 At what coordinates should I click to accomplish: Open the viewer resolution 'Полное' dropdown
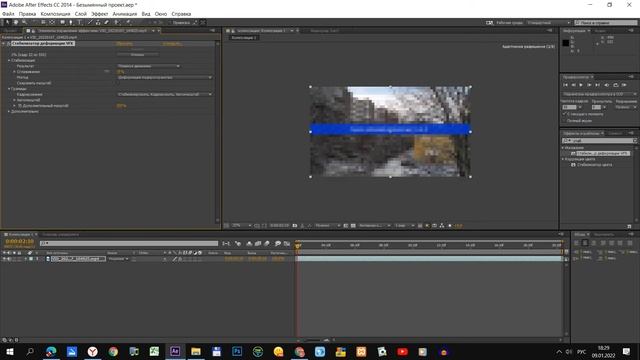(328, 225)
